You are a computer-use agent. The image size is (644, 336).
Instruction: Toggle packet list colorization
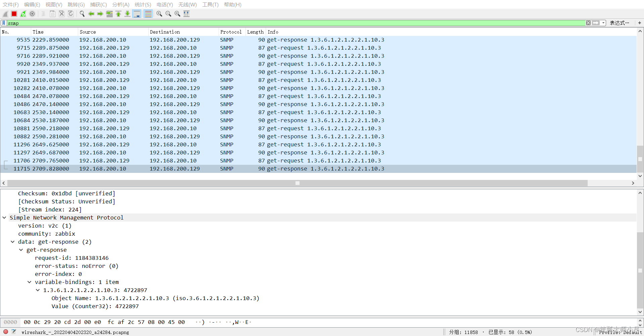pyautogui.click(x=148, y=14)
